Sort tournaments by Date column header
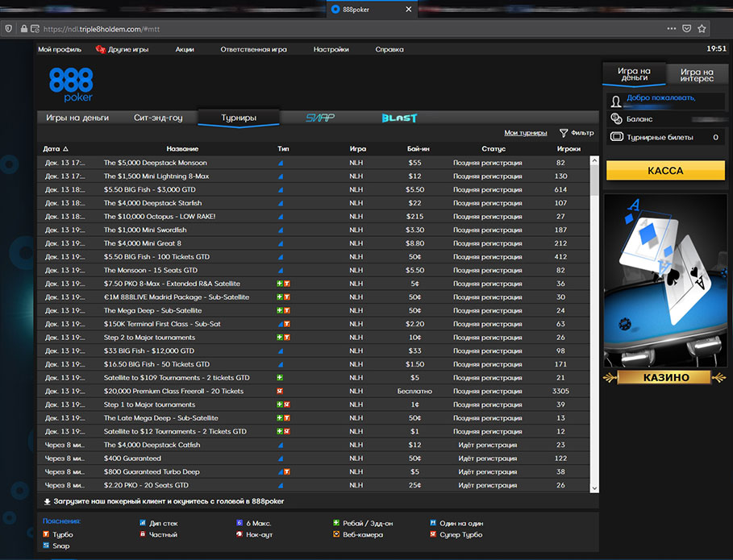733x560 pixels. (x=55, y=149)
